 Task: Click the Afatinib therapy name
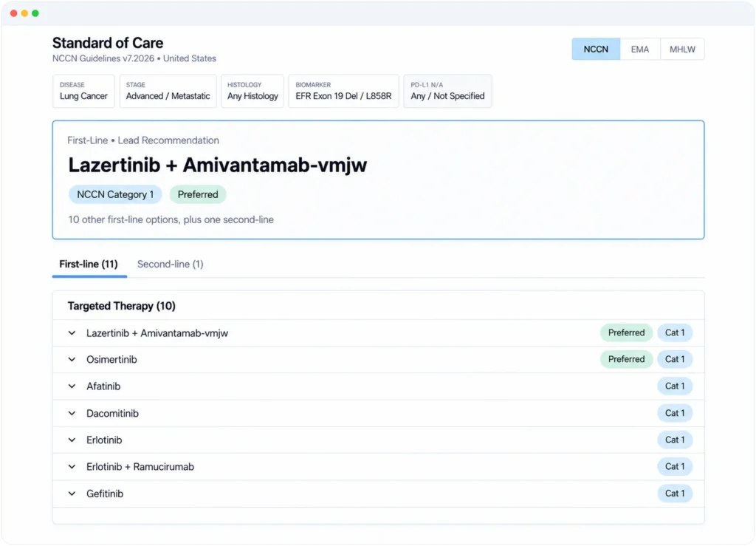point(103,386)
